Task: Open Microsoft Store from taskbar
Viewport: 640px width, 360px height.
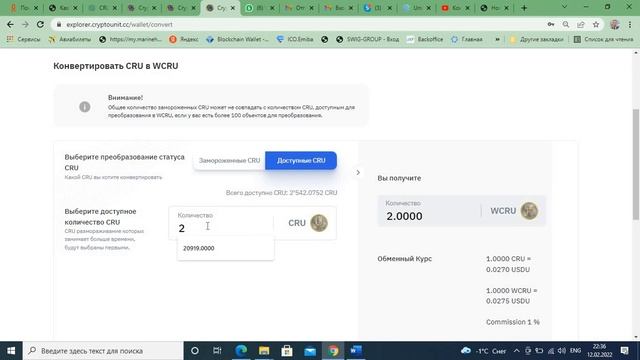Action: pyautogui.click(x=287, y=351)
